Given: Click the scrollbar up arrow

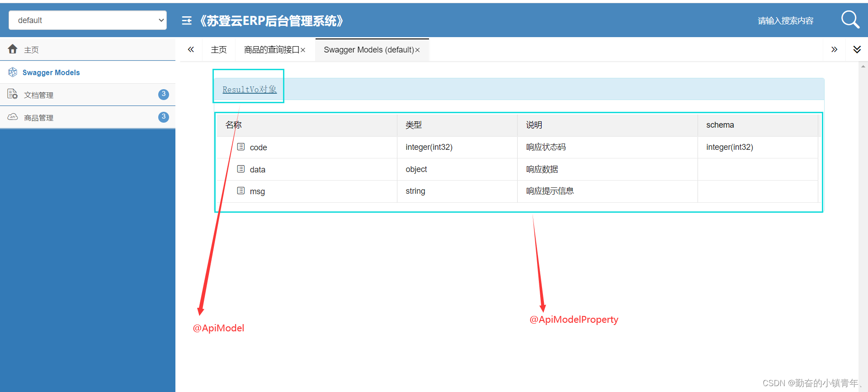Looking at the screenshot, I should [863, 66].
